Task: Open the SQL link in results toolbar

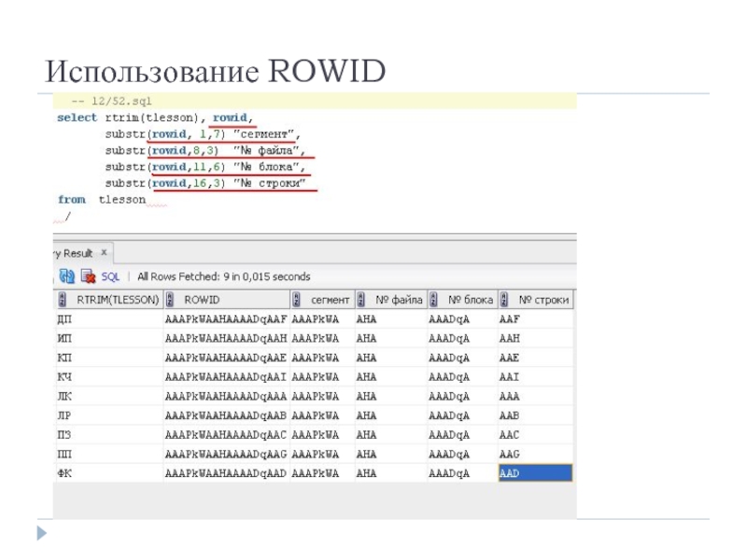Action: tap(110, 276)
